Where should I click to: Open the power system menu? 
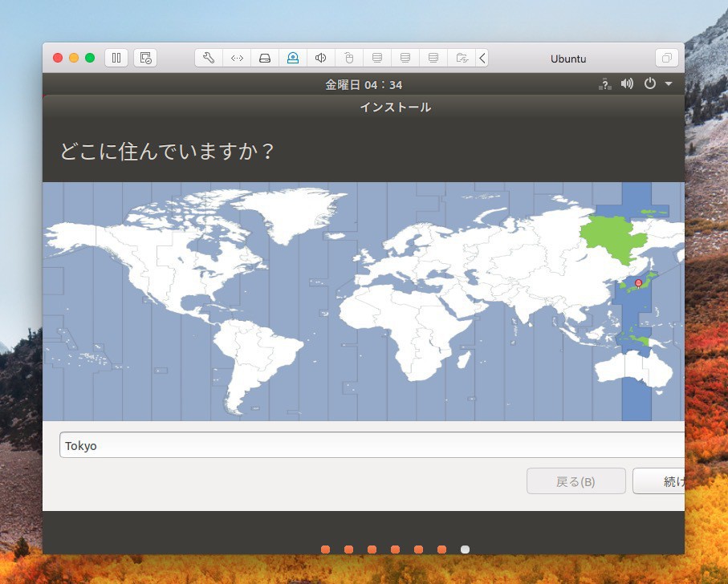pos(650,83)
